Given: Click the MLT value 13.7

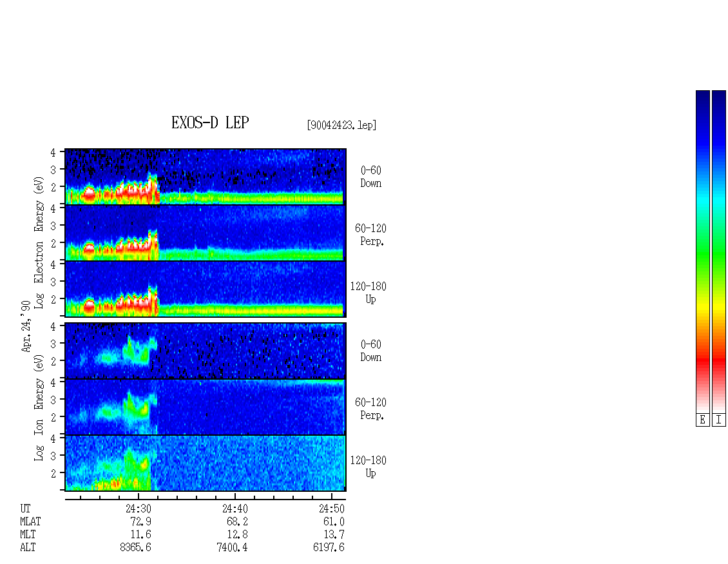Looking at the screenshot, I should (334, 535).
